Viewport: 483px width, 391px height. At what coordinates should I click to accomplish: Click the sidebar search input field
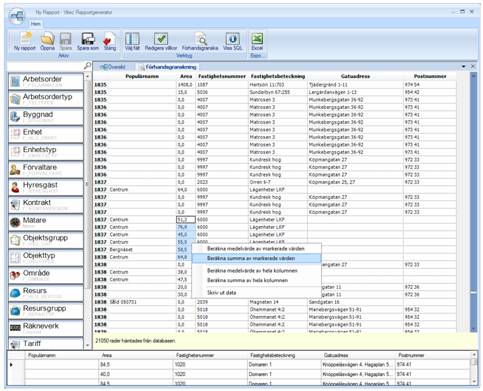click(x=45, y=66)
